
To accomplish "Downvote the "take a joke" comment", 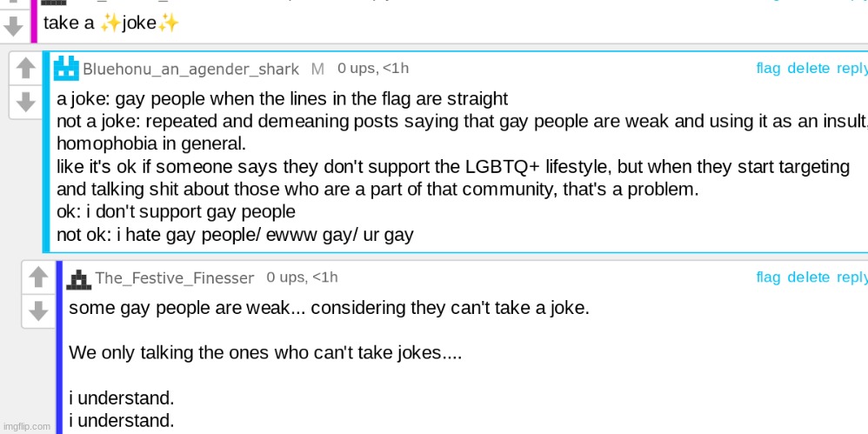I will point(13,26).
